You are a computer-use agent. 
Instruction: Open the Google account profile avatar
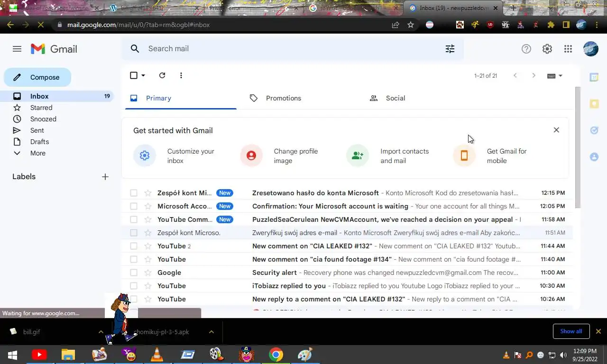pos(591,49)
